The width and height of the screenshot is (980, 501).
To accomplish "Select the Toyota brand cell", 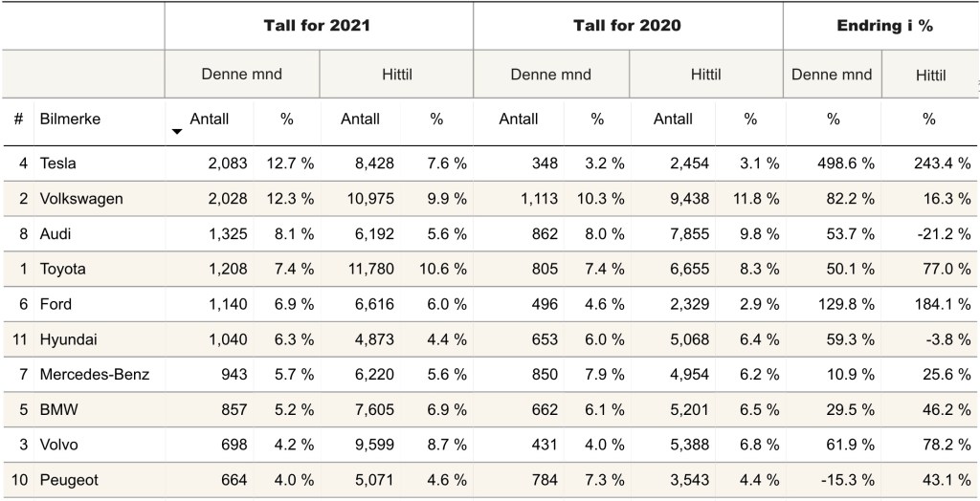I will [62, 270].
